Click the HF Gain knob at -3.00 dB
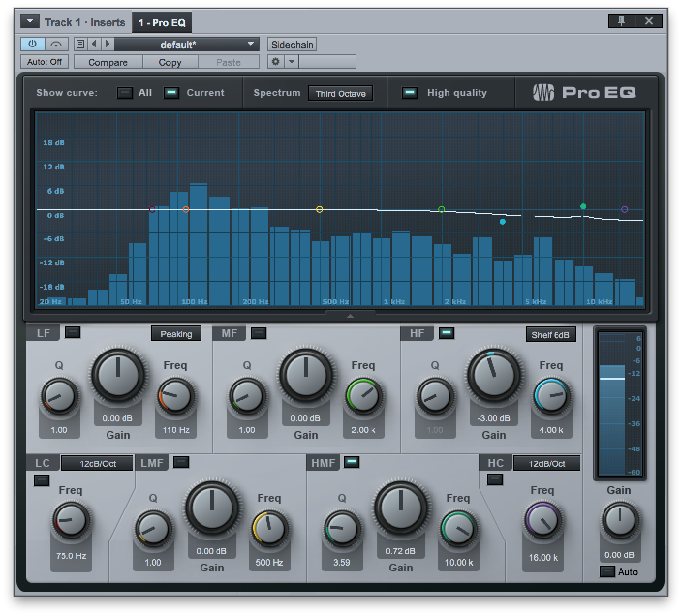The image size is (682, 616). pos(494,374)
